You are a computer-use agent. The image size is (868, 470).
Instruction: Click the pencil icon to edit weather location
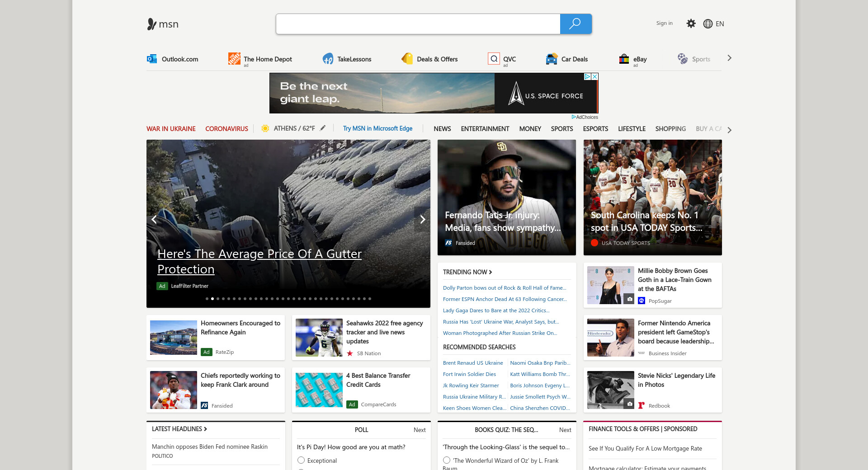pyautogui.click(x=323, y=128)
